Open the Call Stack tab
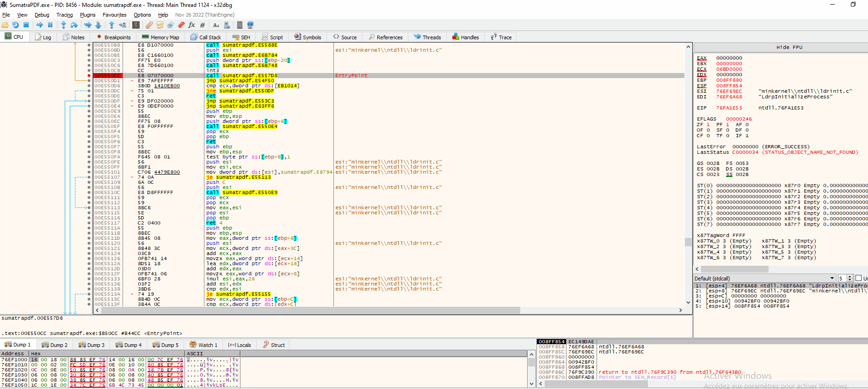 206,37
